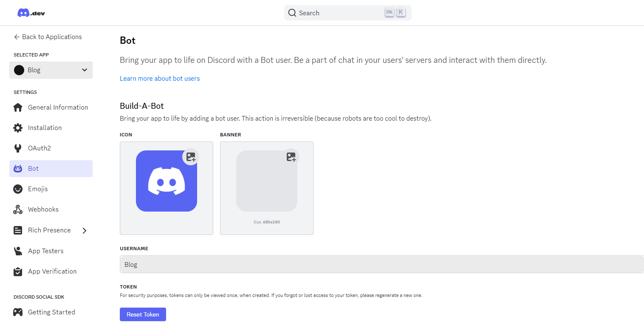The image size is (644, 328).
Task: Click the Build-A-Bot heading text
Action: 142,106
